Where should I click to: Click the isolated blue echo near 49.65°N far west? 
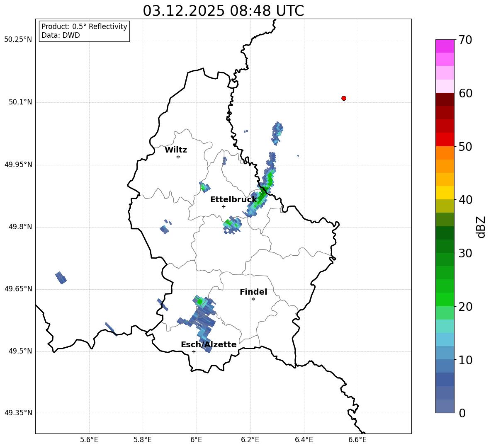click(x=61, y=278)
